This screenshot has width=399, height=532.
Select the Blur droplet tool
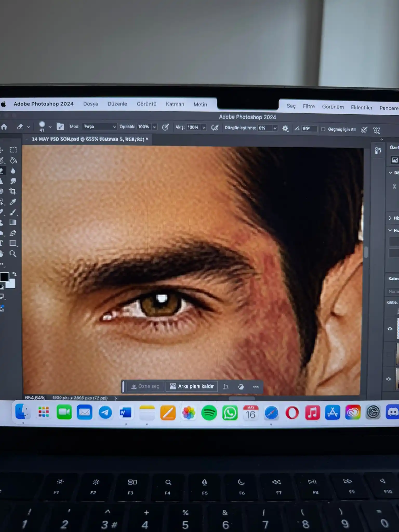click(x=13, y=171)
